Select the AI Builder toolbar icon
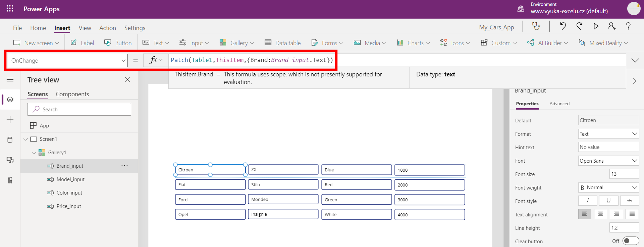This screenshot has height=247, width=644. 531,43
